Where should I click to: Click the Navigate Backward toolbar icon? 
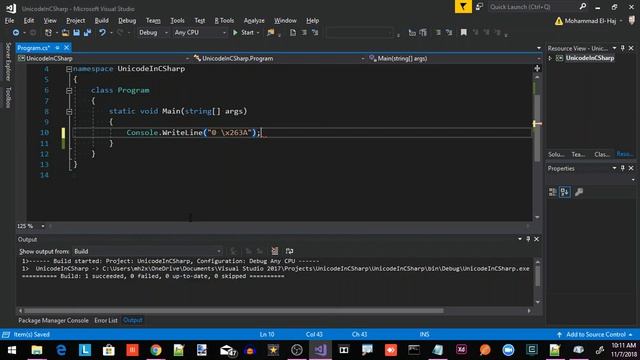pos(16,33)
